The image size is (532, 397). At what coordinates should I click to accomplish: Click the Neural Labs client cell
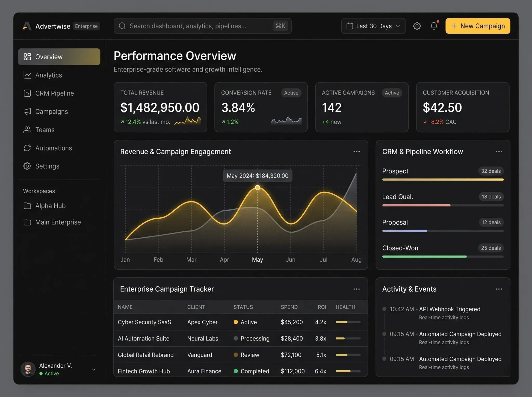(203, 339)
